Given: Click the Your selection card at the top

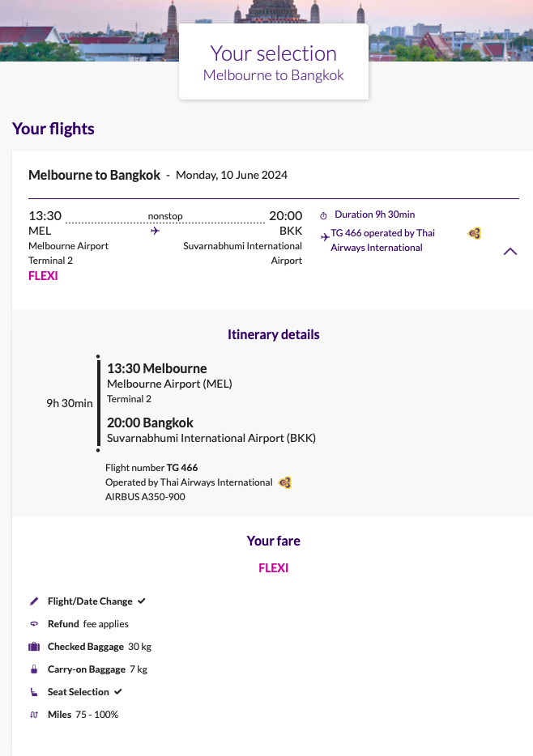Looking at the screenshot, I should tap(273, 61).
